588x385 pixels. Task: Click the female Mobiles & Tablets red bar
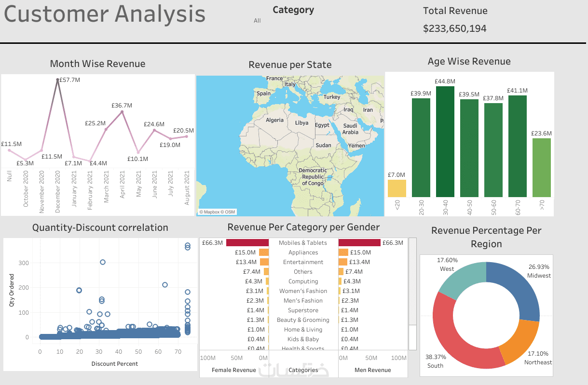247,243
